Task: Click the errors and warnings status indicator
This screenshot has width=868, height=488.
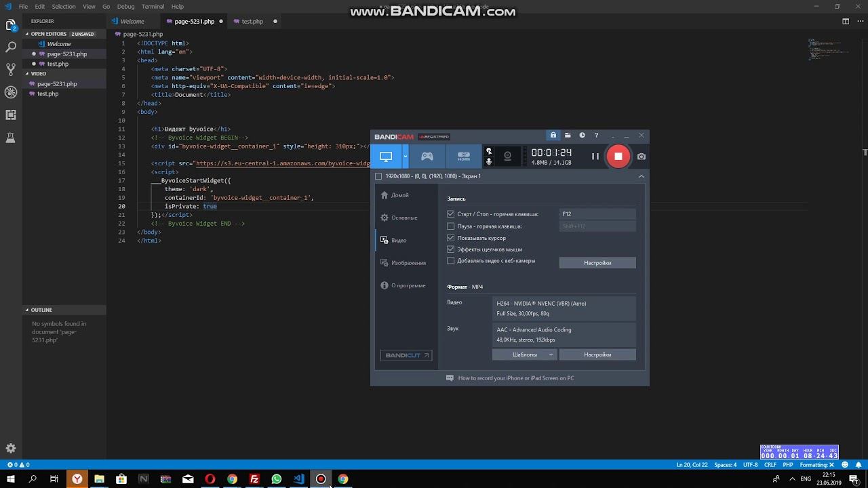Action: click(18, 465)
